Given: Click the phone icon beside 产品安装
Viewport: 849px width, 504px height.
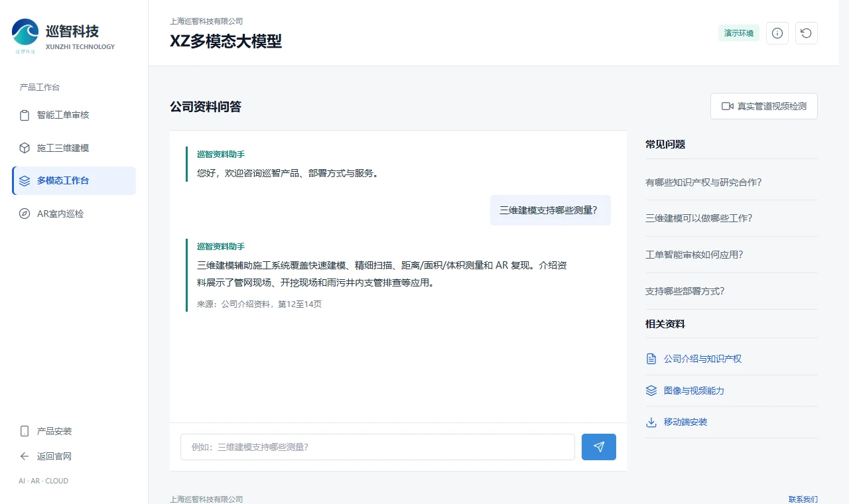Looking at the screenshot, I should point(25,431).
